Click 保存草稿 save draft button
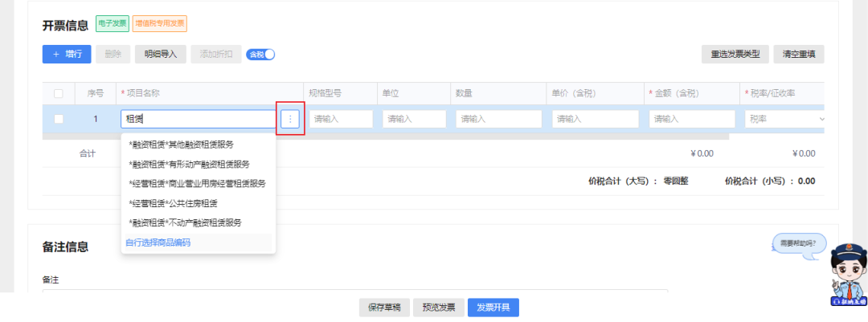Image resolution: width=868 pixels, height=322 pixels. tap(384, 308)
